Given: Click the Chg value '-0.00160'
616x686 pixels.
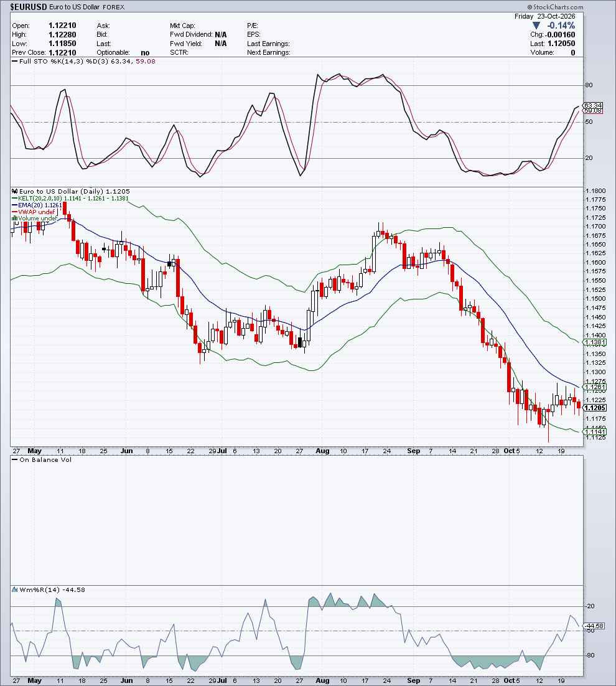Looking at the screenshot, I should pyautogui.click(x=560, y=35).
